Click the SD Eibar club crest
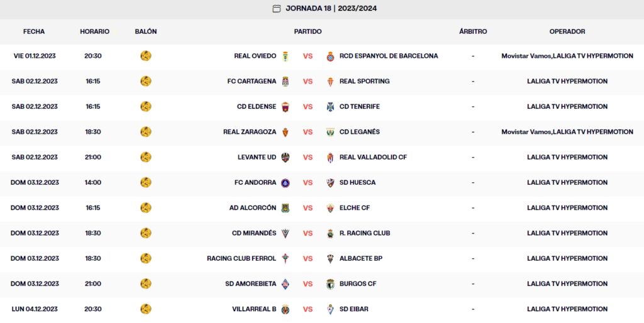Viewport: 644px width, 323px height. tap(330, 309)
